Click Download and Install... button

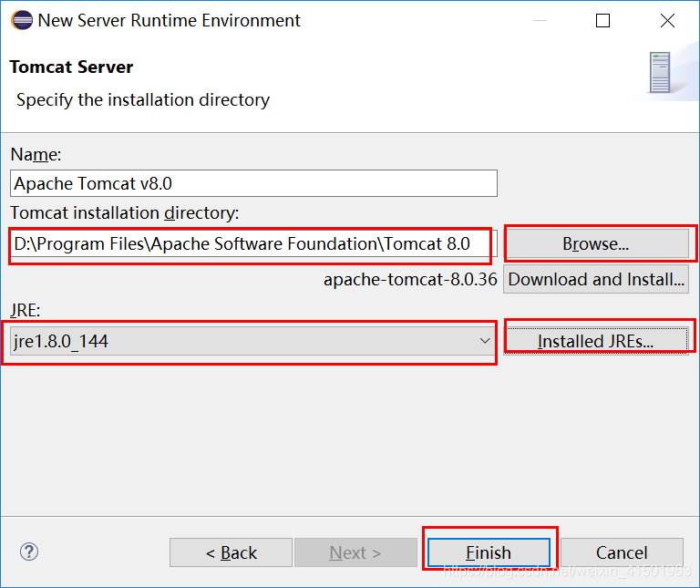(596, 280)
